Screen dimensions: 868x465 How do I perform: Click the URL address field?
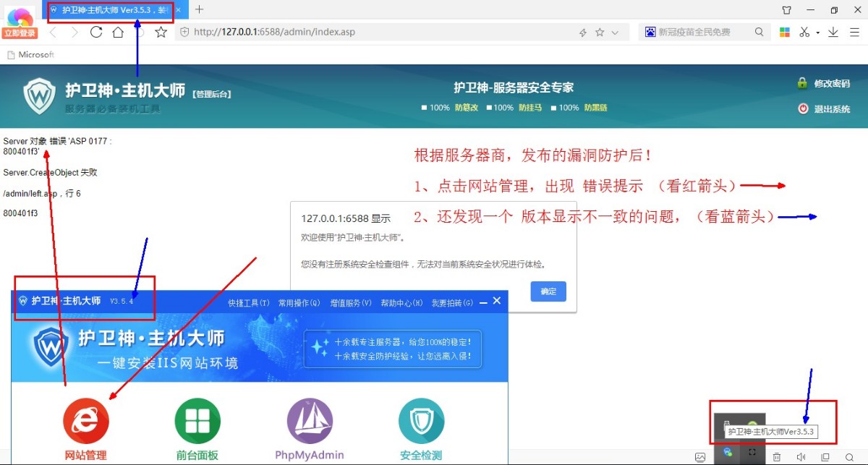click(x=376, y=32)
